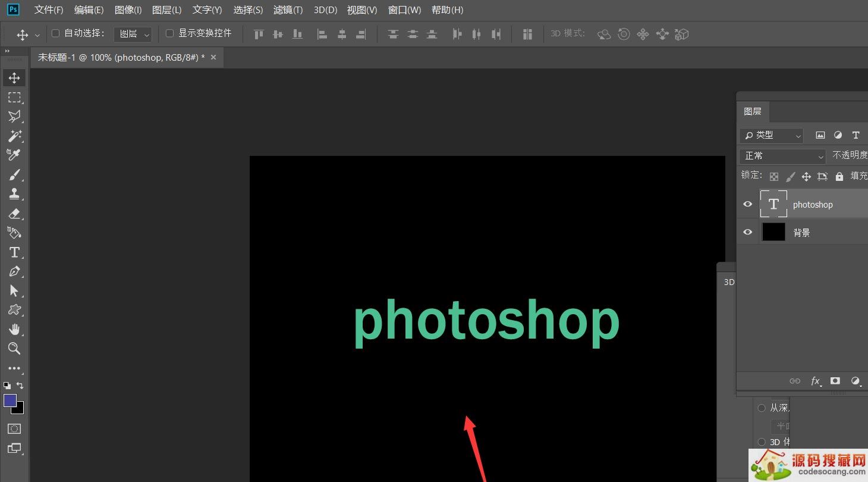This screenshot has width=868, height=482.
Task: Expand the toolbox double-arrow toggle
Action: (8, 51)
